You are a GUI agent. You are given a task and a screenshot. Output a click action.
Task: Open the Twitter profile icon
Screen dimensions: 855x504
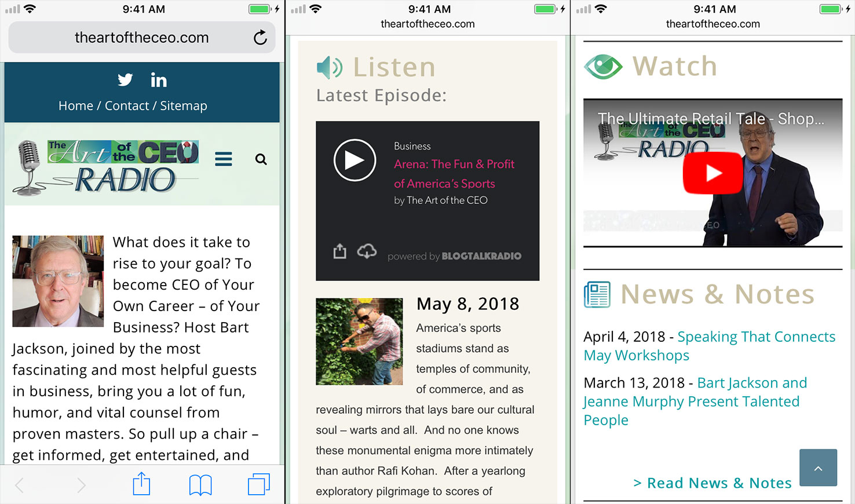(x=125, y=80)
